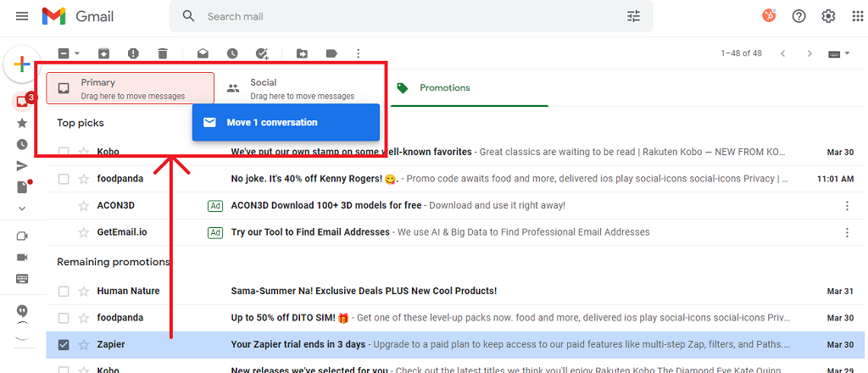868x373 pixels.
Task: Mark selected message as read
Action: point(203,53)
